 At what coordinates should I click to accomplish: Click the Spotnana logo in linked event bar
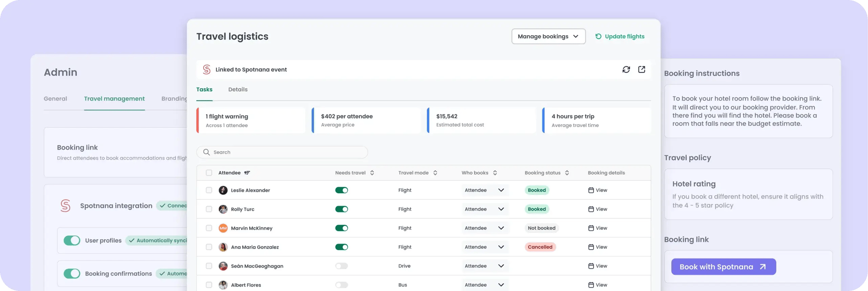(x=207, y=69)
